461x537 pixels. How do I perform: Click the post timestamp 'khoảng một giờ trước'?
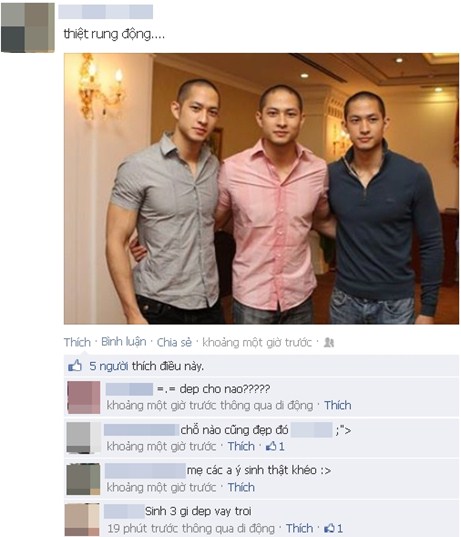click(257, 342)
